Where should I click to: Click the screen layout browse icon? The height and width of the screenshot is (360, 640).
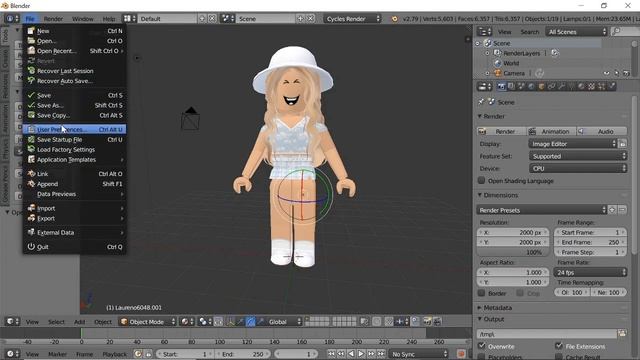coord(129,19)
